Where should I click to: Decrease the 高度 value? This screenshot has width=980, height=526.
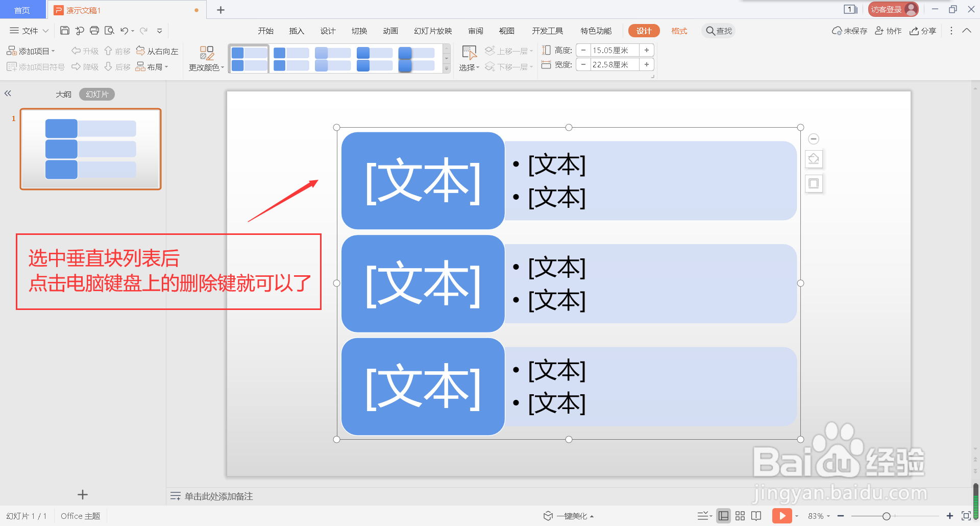(583, 50)
